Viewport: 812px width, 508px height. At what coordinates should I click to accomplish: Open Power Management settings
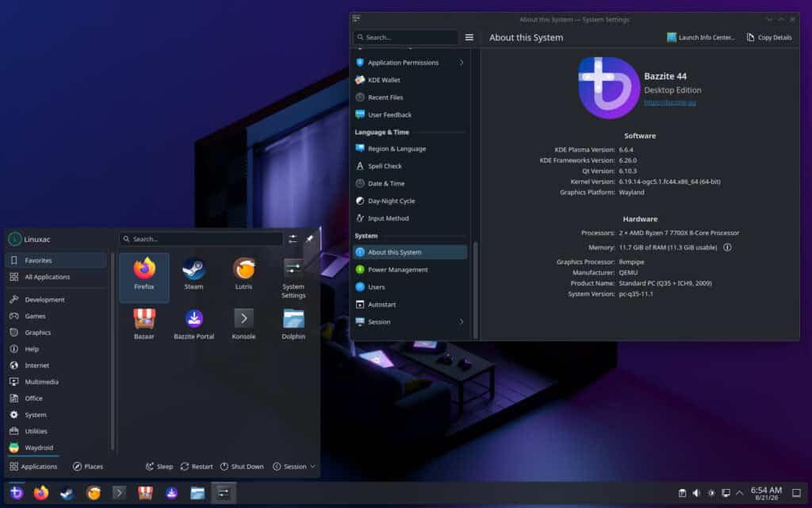[410, 270]
